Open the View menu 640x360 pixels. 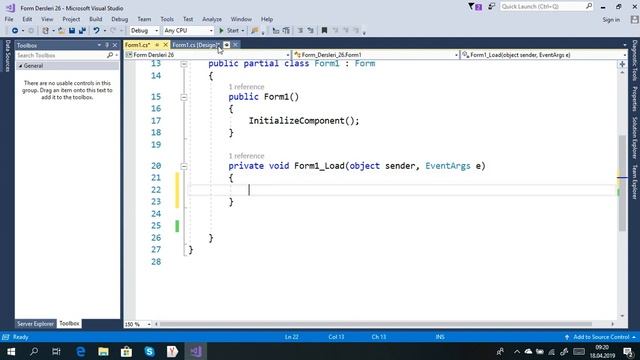tap(47, 19)
